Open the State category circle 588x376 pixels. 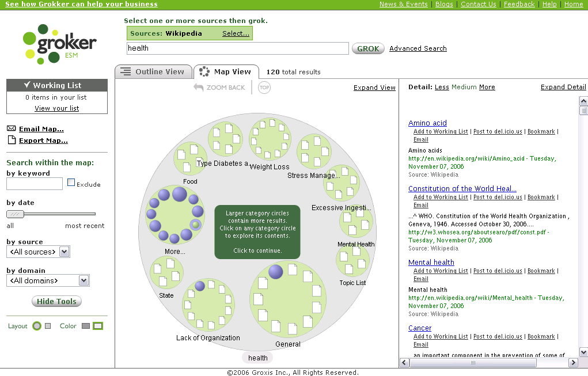pyautogui.click(x=166, y=272)
